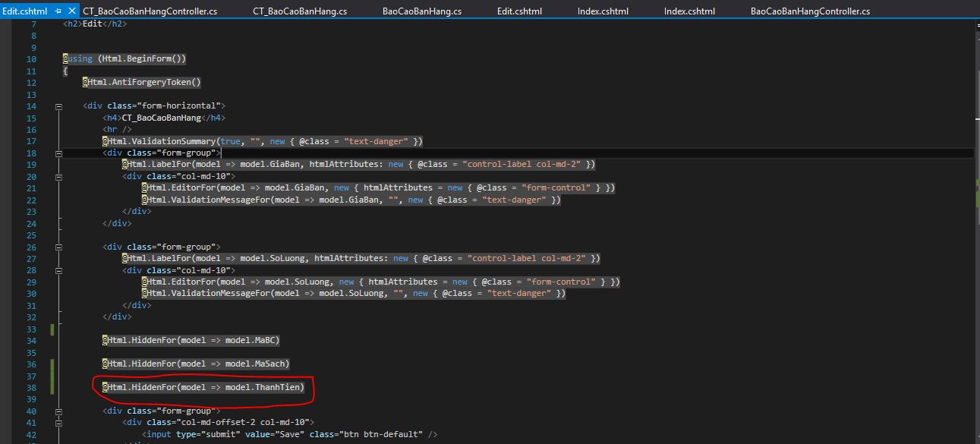Collapse the form-group div on line 18
Viewport: 980px width, 444px height.
(x=58, y=153)
